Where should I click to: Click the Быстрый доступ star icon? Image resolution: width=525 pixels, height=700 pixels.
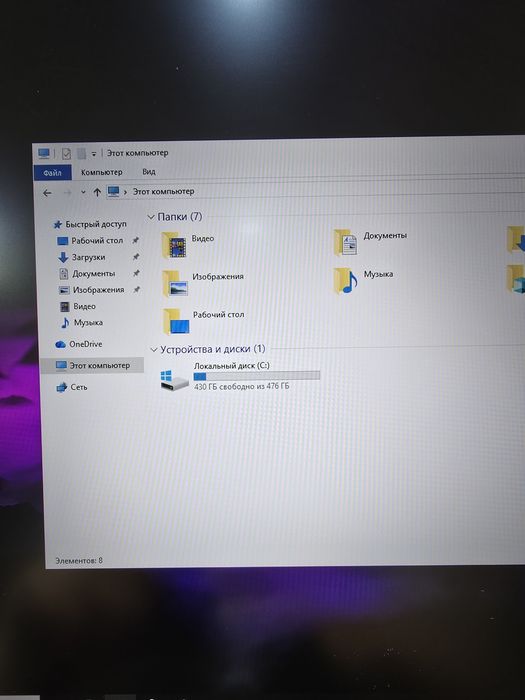click(x=58, y=225)
